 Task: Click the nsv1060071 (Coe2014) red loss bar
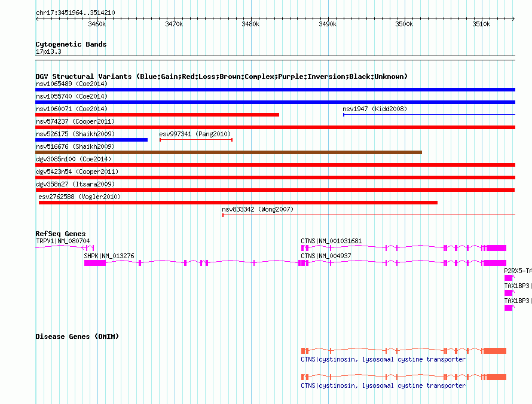(x=157, y=115)
